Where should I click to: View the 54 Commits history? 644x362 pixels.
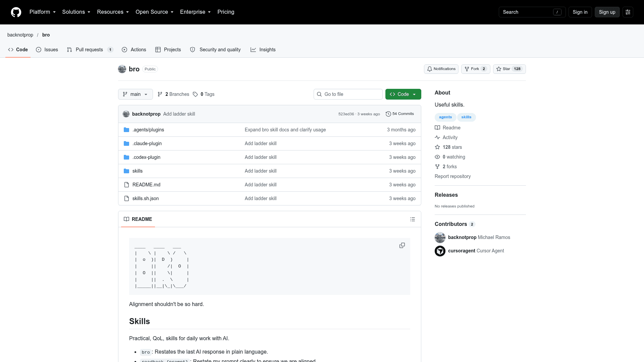tap(400, 114)
